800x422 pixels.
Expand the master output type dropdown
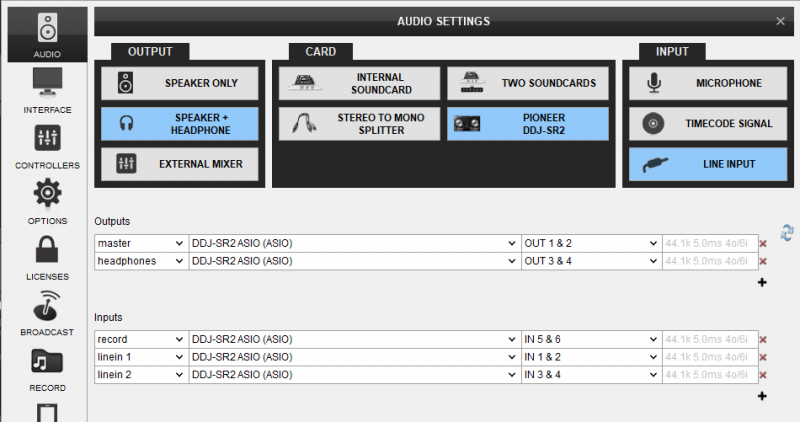pos(141,243)
